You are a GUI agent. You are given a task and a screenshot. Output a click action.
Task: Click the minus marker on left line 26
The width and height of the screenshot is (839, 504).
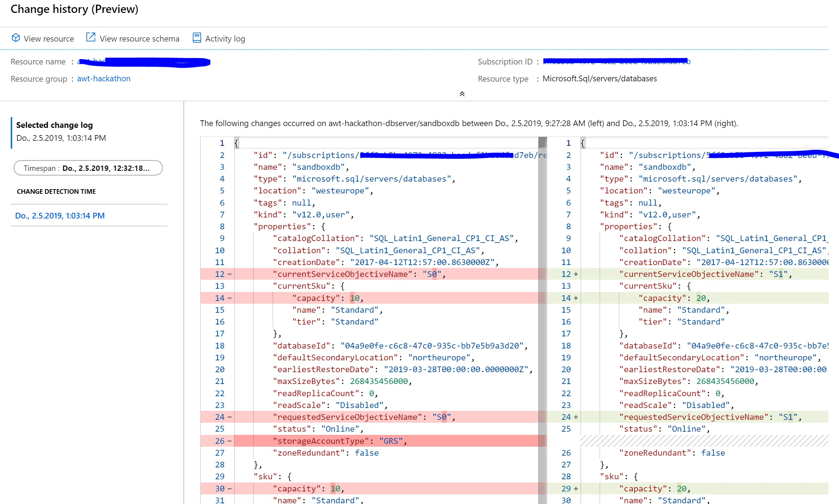229,441
